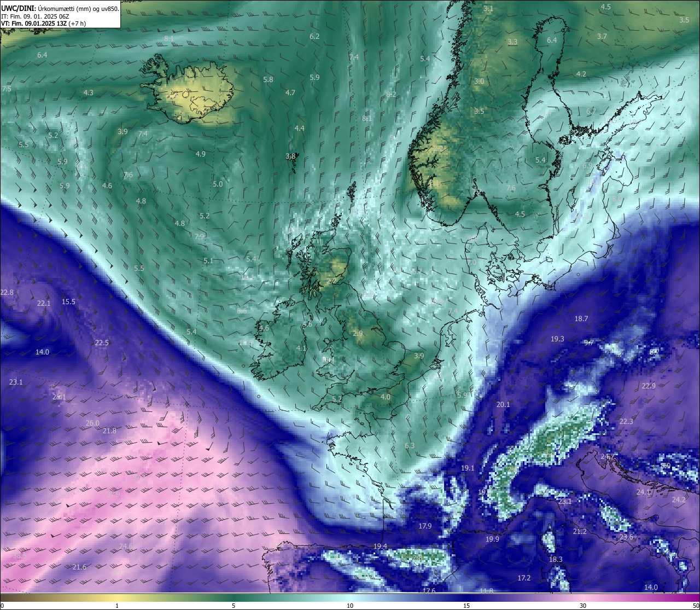Image resolution: width=700 pixels, height=610 pixels.
Task: Click the 26.0 map value
Action: (93, 423)
